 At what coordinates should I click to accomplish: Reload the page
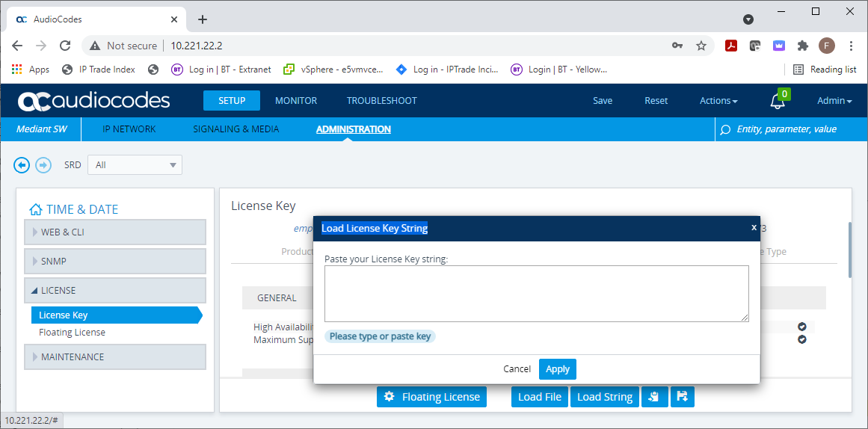[x=65, y=46]
